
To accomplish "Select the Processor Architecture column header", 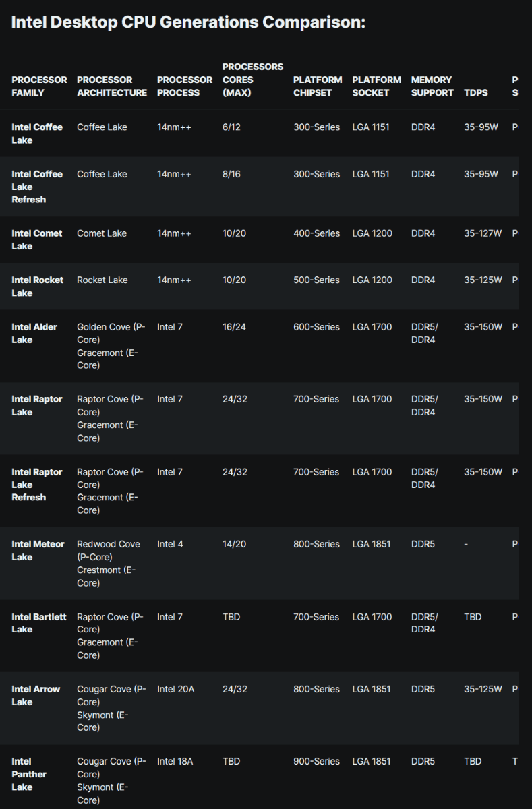I will 112,86.
